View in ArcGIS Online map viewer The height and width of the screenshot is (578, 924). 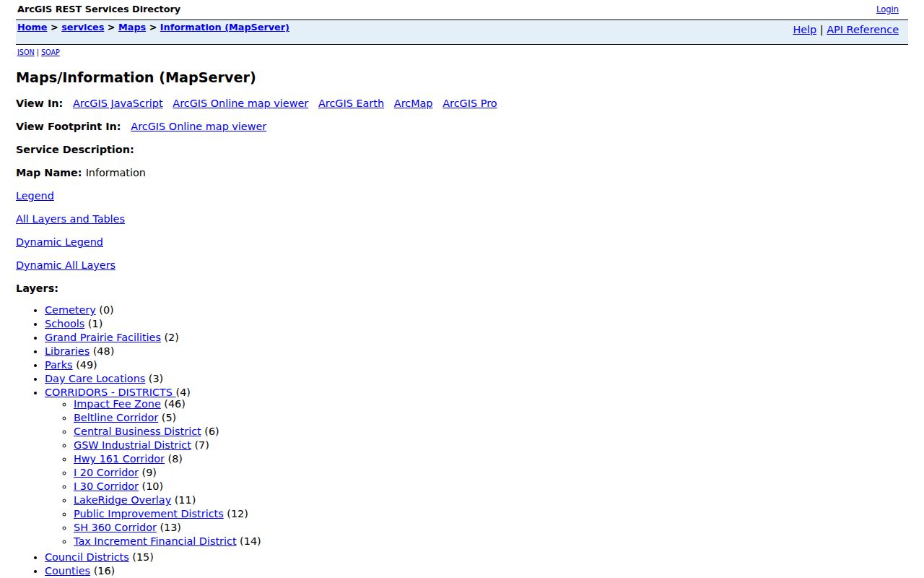pyautogui.click(x=240, y=103)
